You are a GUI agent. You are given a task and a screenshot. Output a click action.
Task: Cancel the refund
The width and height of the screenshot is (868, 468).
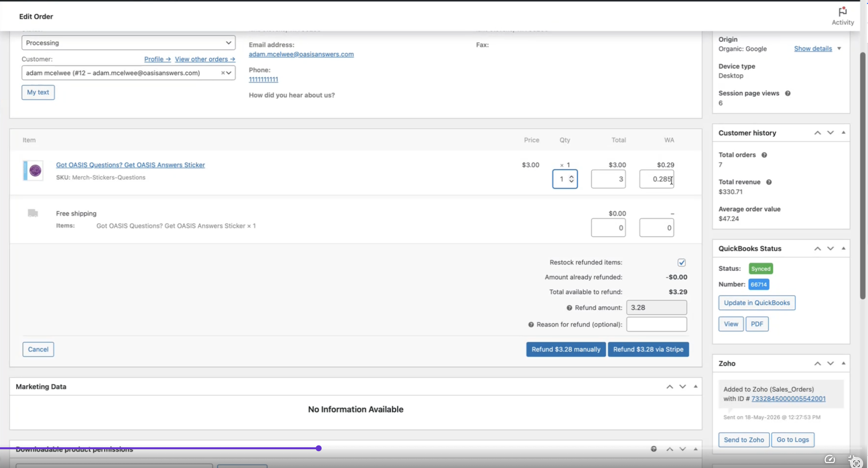38,349
